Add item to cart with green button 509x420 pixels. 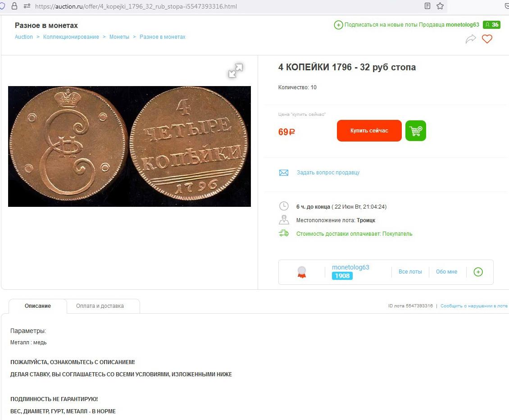[x=415, y=131]
